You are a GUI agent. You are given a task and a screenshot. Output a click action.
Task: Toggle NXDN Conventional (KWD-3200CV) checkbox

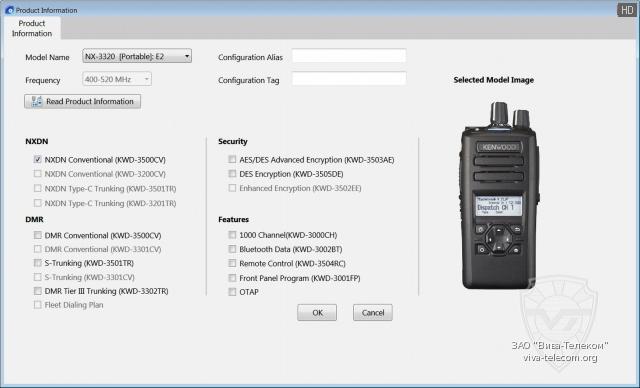38,174
